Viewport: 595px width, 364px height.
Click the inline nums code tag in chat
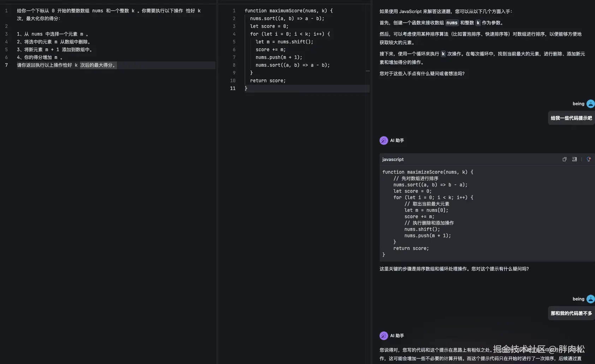click(x=452, y=23)
